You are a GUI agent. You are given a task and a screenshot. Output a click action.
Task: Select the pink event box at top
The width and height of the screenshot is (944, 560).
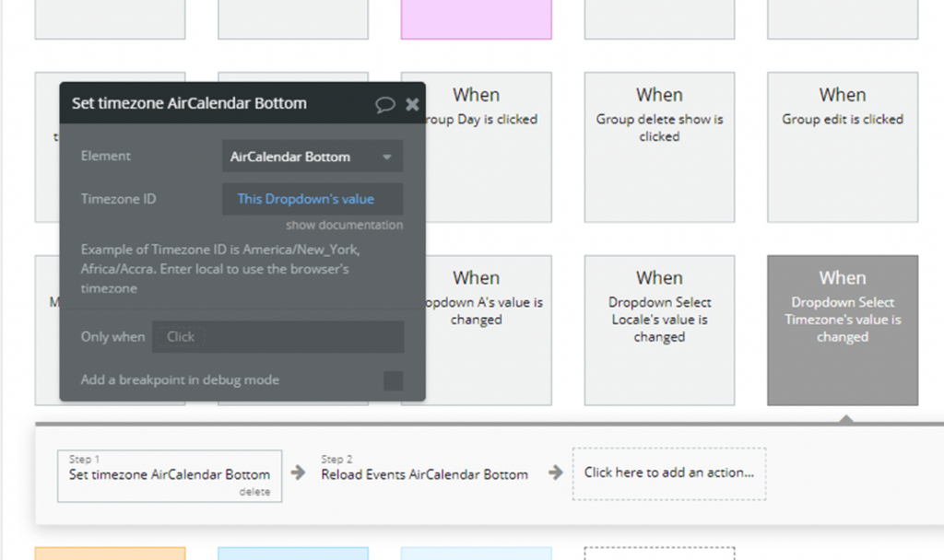click(476, 18)
